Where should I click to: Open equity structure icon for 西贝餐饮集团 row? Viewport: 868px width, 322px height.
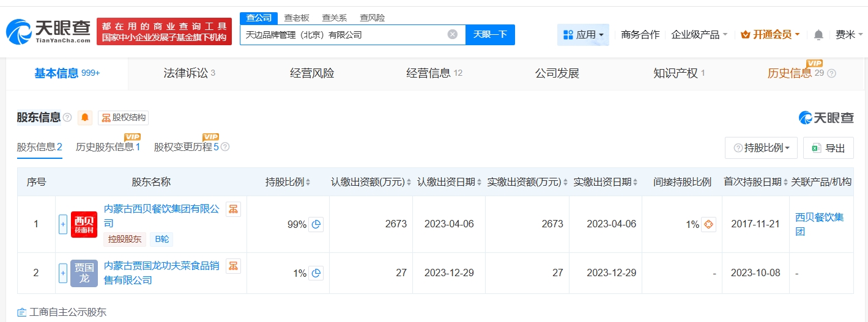233,210
